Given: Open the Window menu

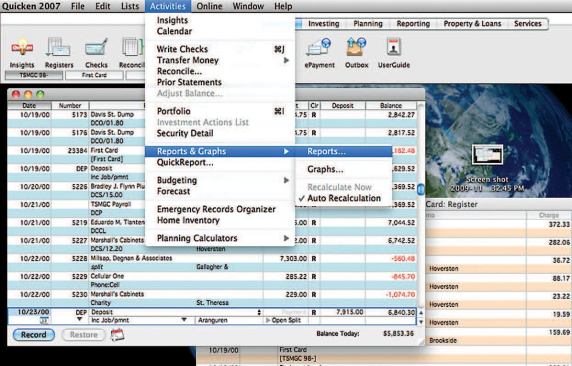Looking at the screenshot, I should [248, 6].
